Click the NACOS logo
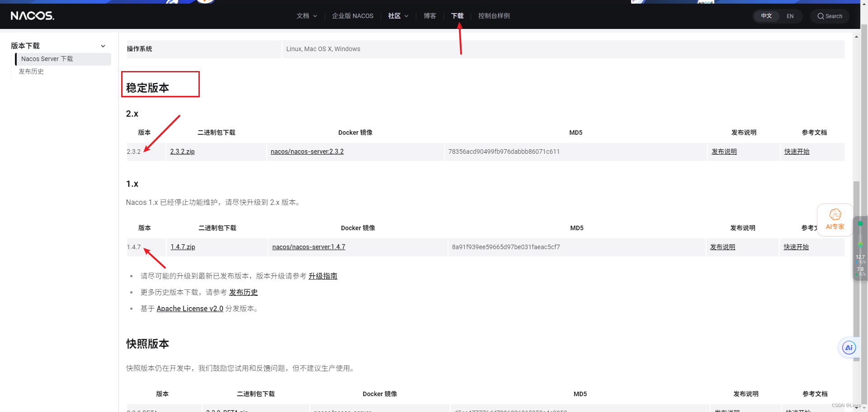Viewport: 868px width, 412px height. 32,16
